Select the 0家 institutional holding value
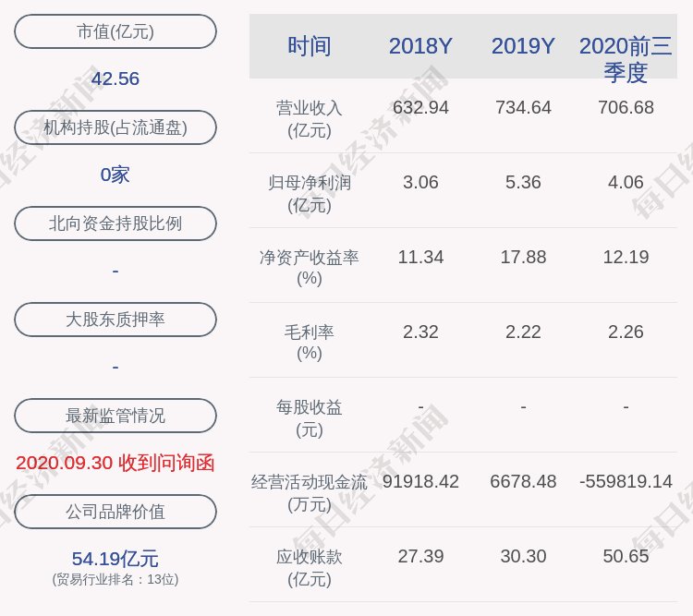The height and width of the screenshot is (616, 693). click(x=115, y=175)
